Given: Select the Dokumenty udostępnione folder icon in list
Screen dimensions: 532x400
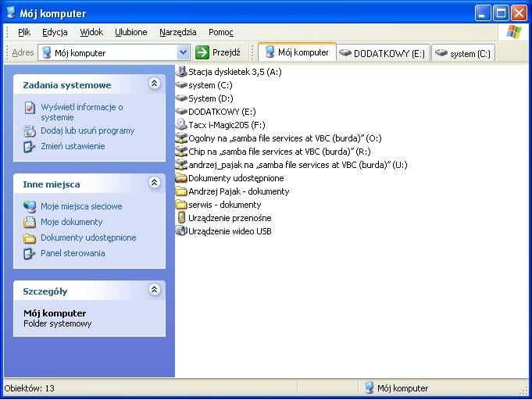Looking at the screenshot, I should (181, 178).
